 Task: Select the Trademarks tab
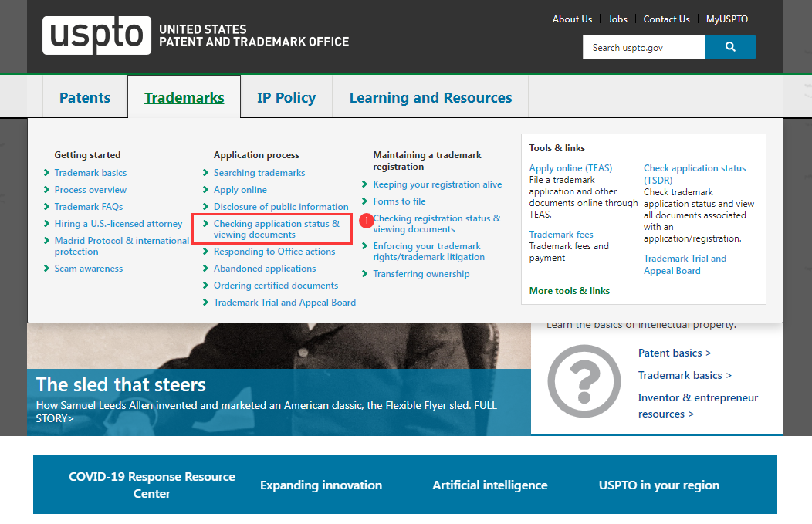184,97
